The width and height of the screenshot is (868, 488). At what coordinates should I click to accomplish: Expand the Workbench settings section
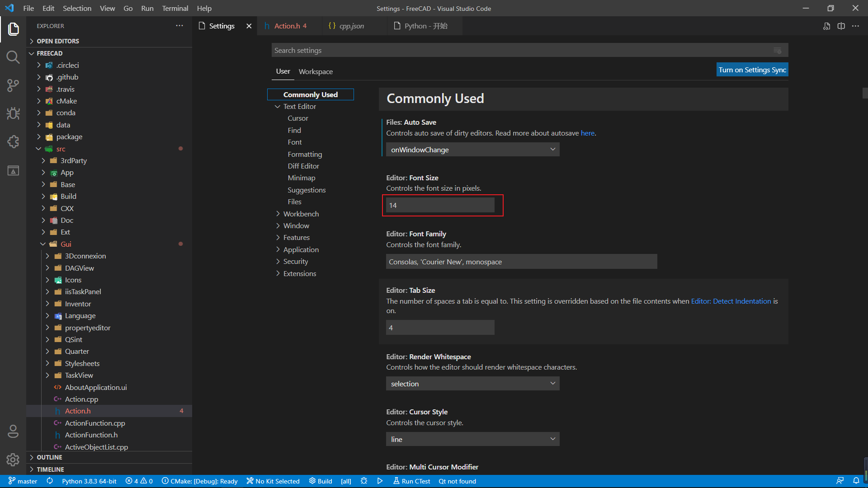302,213
